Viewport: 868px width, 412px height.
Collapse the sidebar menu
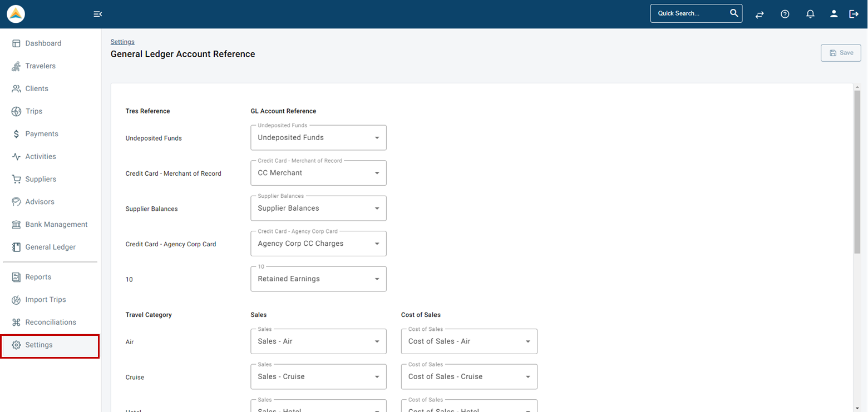coord(97,13)
